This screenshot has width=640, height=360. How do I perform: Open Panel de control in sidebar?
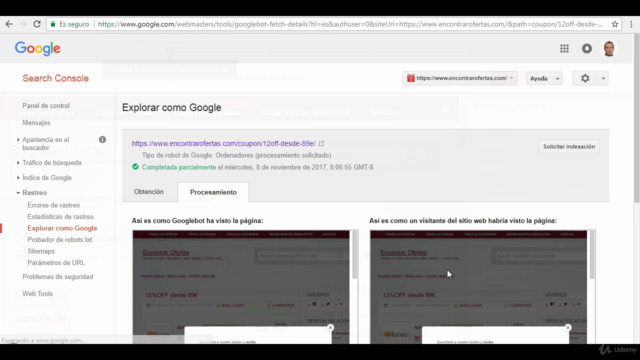46,106
